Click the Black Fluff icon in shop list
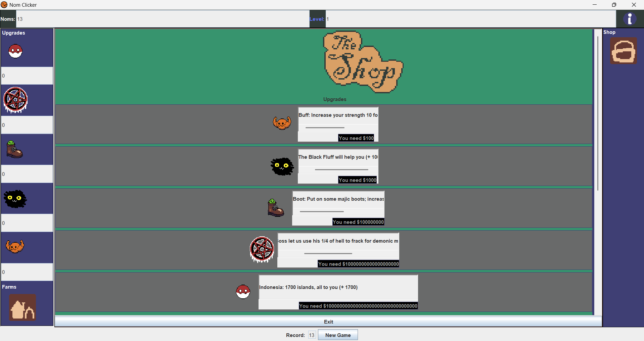The width and height of the screenshot is (644, 341). (282, 166)
